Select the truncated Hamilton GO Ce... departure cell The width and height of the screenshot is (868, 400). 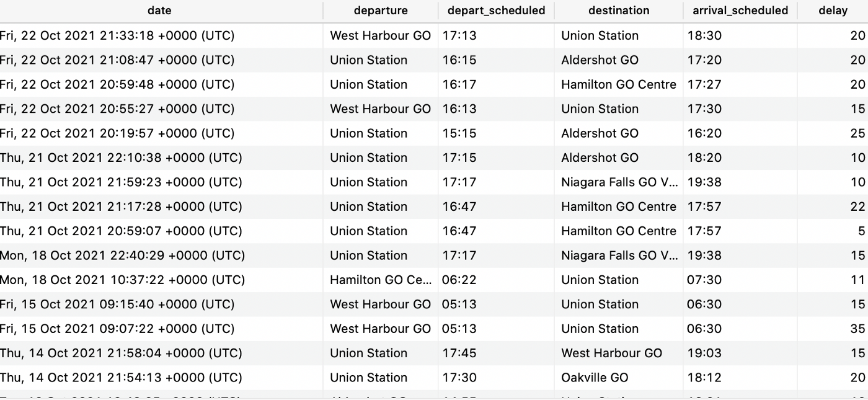tap(381, 280)
